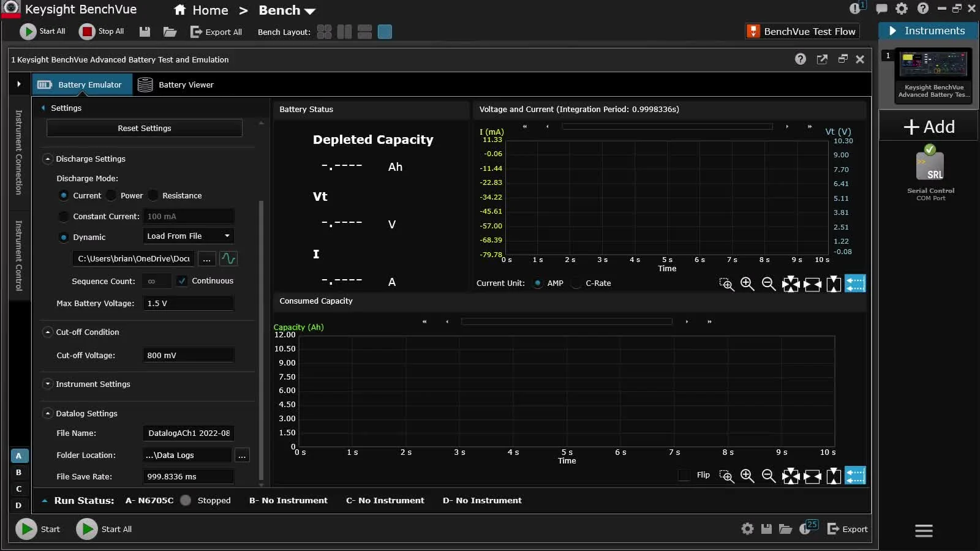The width and height of the screenshot is (980, 551).
Task: Click the green waveform preview icon
Action: click(x=228, y=258)
